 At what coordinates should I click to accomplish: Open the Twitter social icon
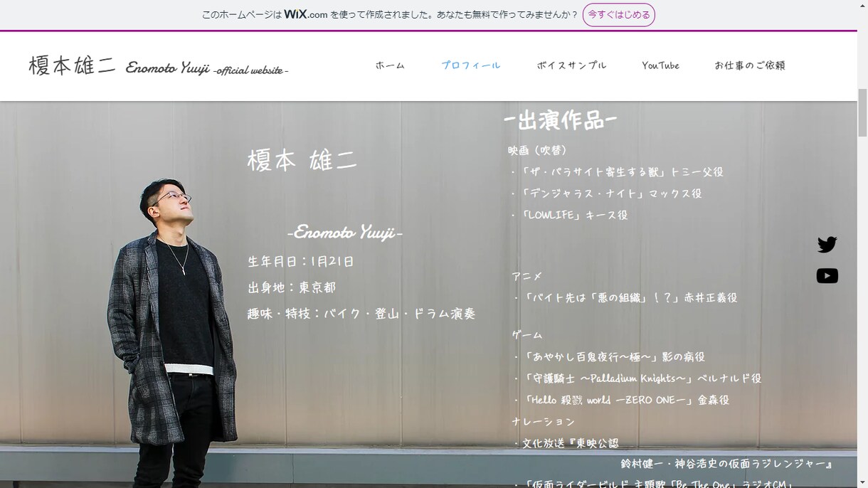click(827, 245)
